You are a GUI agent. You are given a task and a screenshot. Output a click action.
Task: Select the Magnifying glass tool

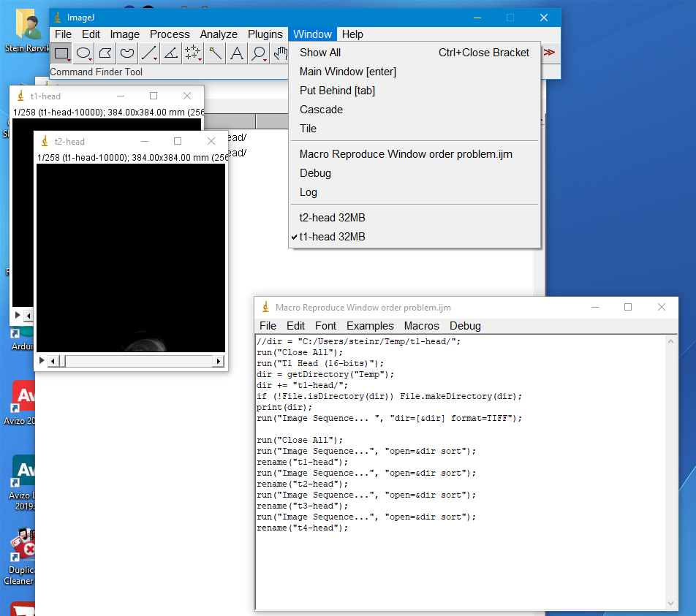pos(258,53)
